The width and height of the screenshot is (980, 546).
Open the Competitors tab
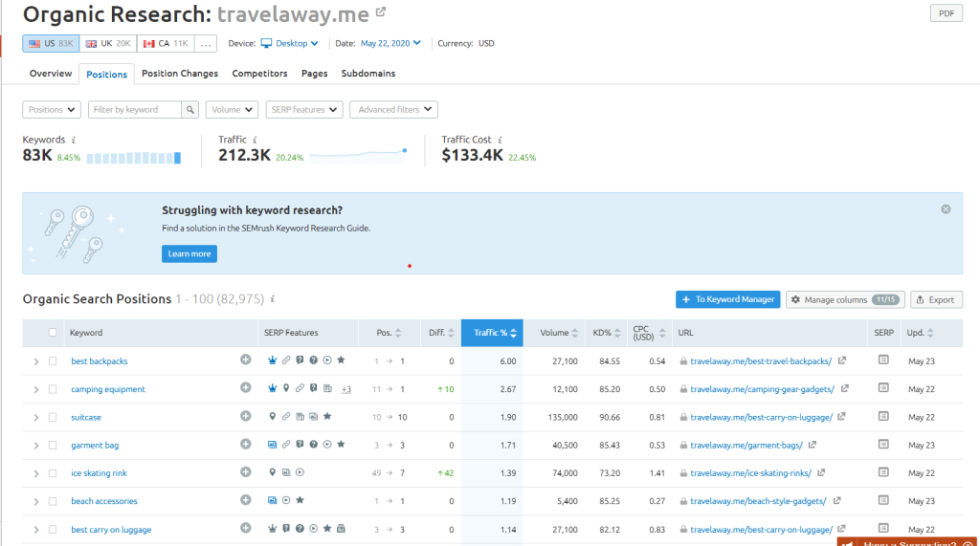[259, 74]
